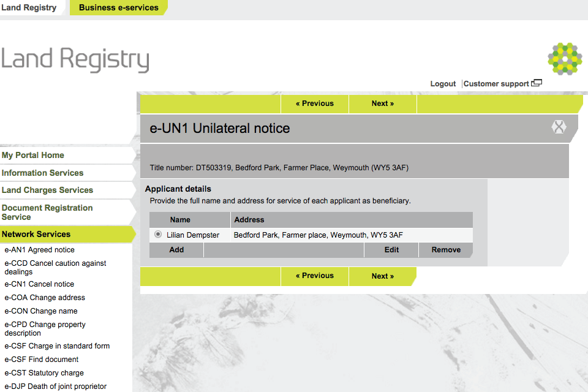Viewport: 588px width, 392px height.
Task: Click the close X icon in e-UN1 header
Action: [x=558, y=127]
